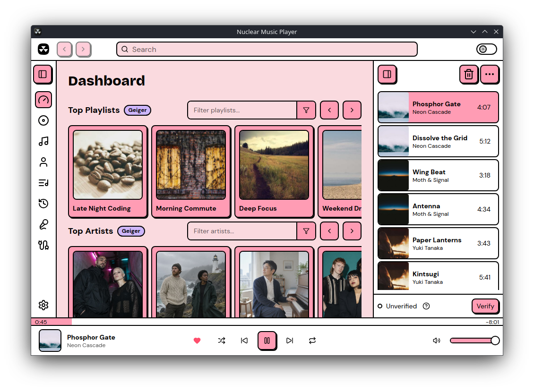Show previous Top Playlists page

pyautogui.click(x=329, y=110)
